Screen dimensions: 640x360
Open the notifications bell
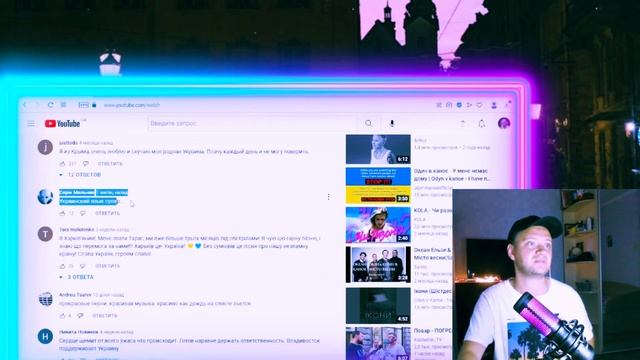click(x=482, y=123)
